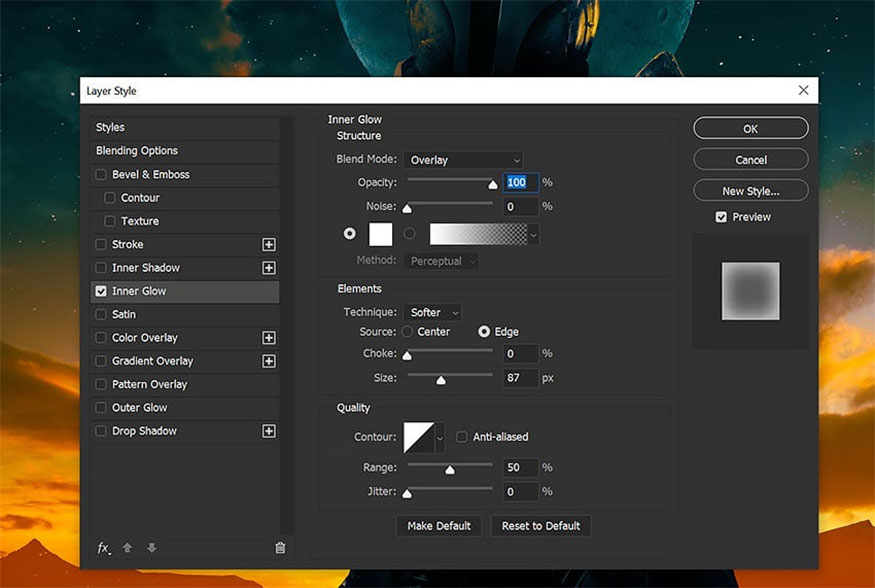Screen dimensions: 875x588
Task: Add another Gradient Overlay via plus icon
Action: click(268, 361)
